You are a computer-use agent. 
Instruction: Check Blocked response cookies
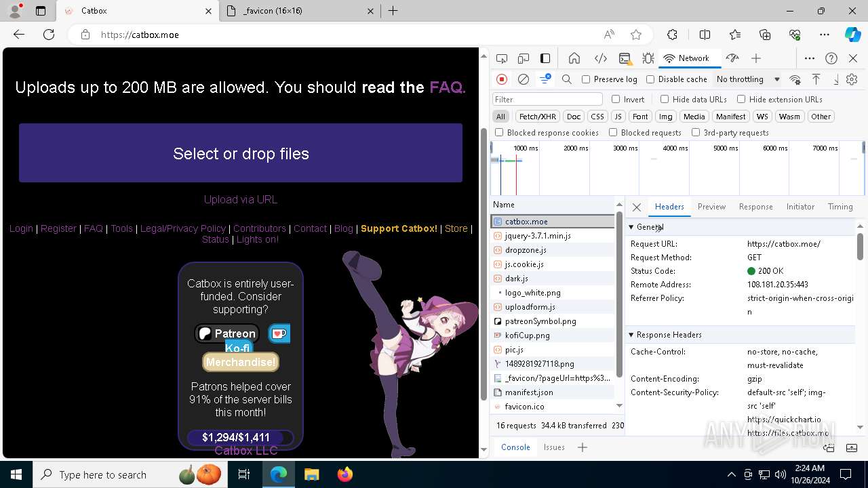pos(499,133)
